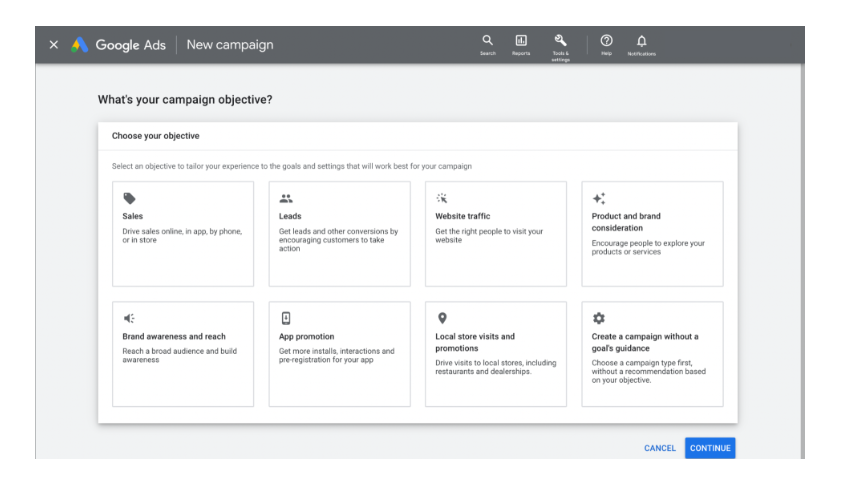Click 'Get the right people to visit' description

pyautogui.click(x=489, y=236)
